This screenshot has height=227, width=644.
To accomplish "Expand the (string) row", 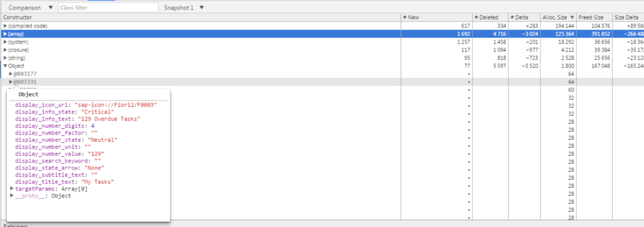I will (5, 58).
